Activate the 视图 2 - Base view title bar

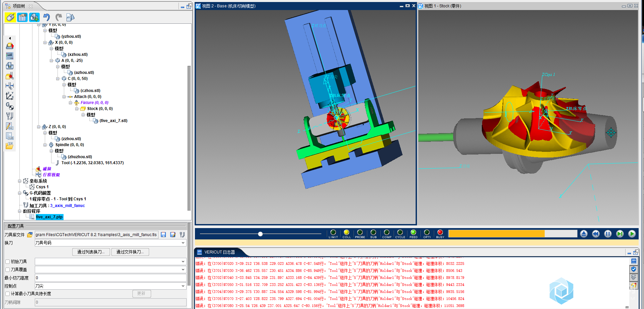(x=306, y=6)
